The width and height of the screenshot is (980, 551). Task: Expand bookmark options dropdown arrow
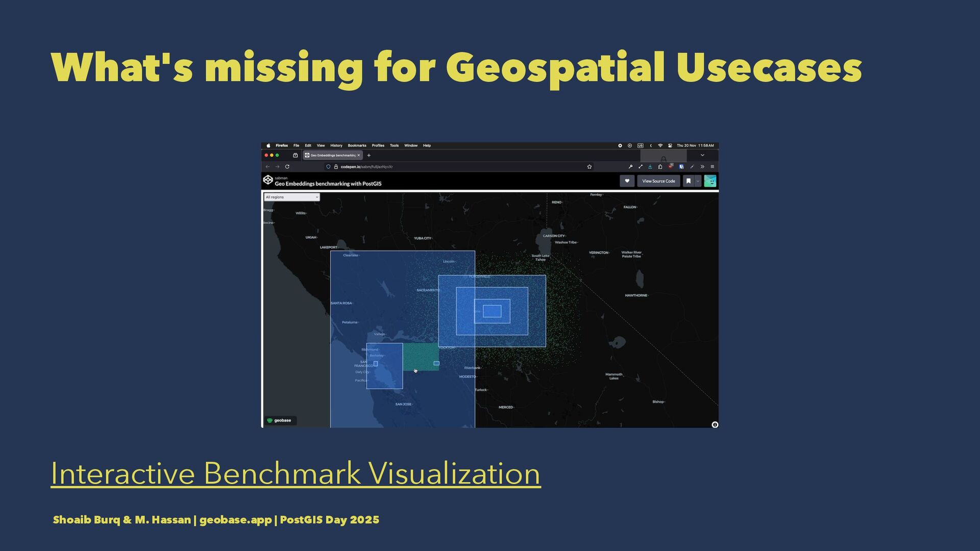tap(698, 181)
